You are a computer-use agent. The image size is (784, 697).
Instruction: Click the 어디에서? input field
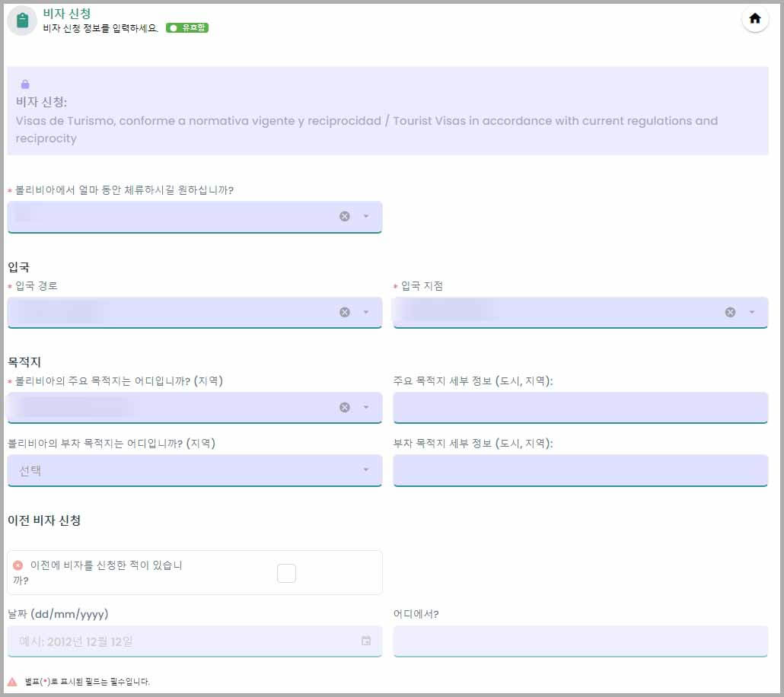pos(581,641)
